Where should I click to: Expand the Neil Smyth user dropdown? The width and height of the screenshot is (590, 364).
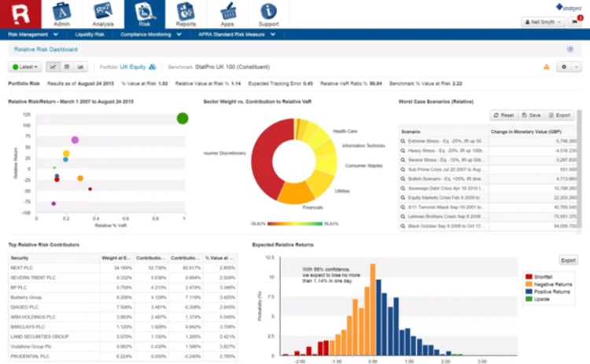point(543,22)
